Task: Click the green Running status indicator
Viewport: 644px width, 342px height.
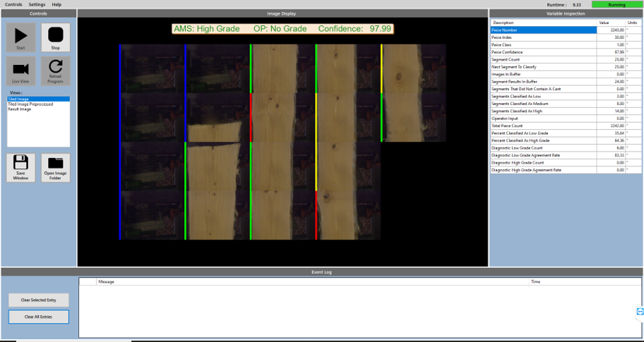Action: click(x=616, y=4)
